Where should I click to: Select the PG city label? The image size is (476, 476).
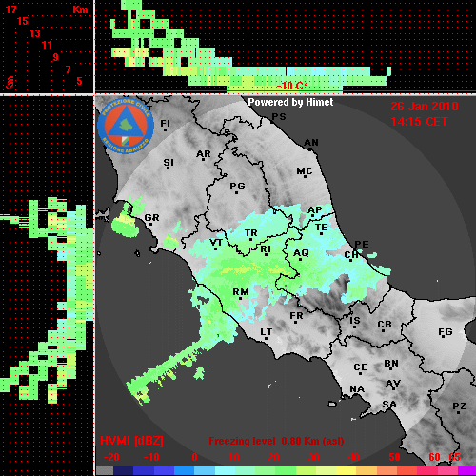pos(237,187)
